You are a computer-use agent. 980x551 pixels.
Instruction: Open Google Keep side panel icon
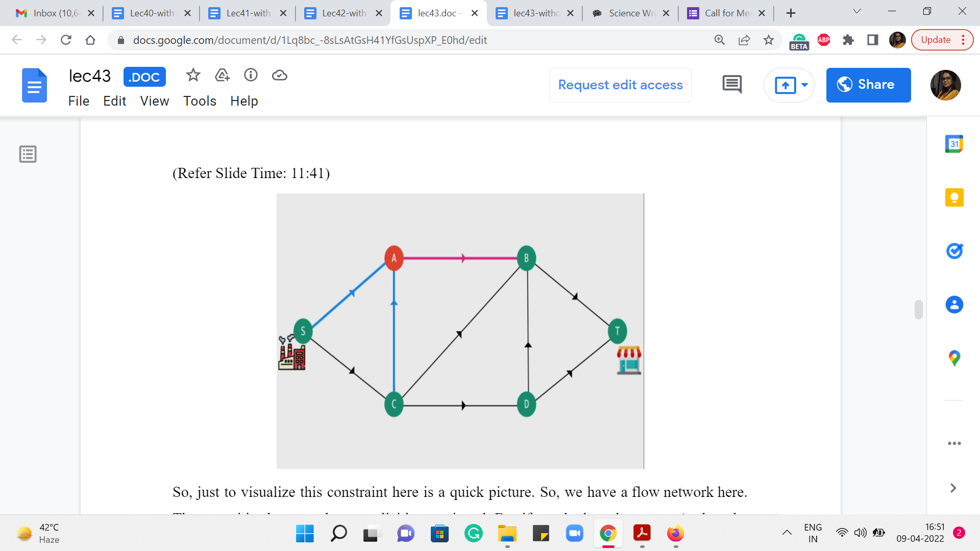pyautogui.click(x=954, y=197)
